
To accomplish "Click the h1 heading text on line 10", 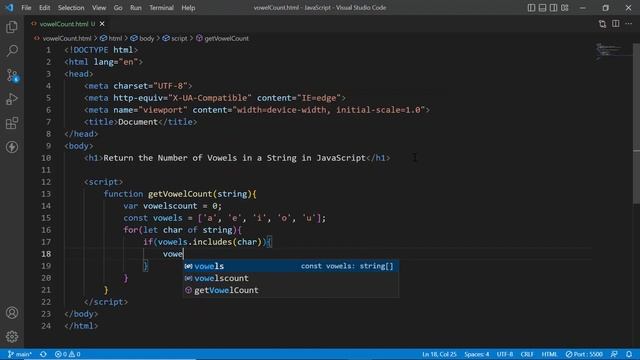I will pyautogui.click(x=234, y=158).
